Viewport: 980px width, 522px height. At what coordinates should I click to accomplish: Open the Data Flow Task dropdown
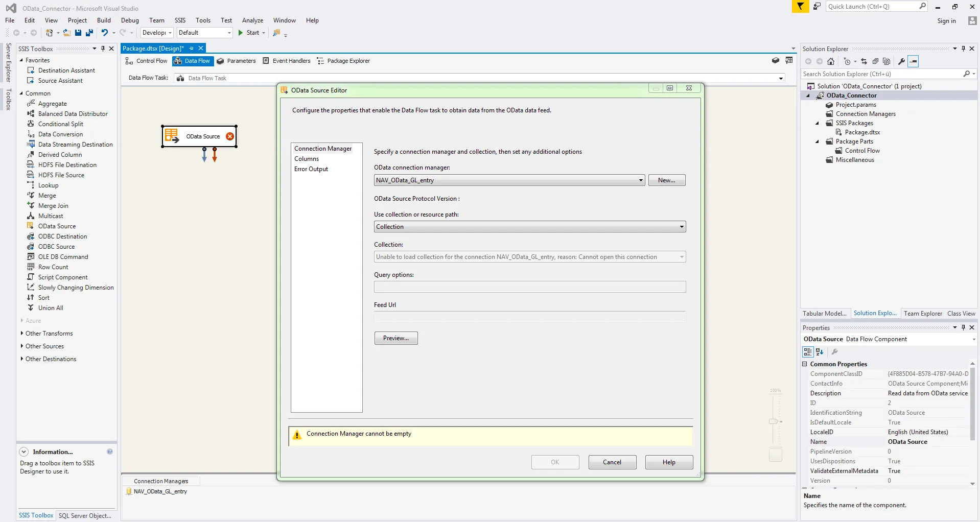click(781, 78)
